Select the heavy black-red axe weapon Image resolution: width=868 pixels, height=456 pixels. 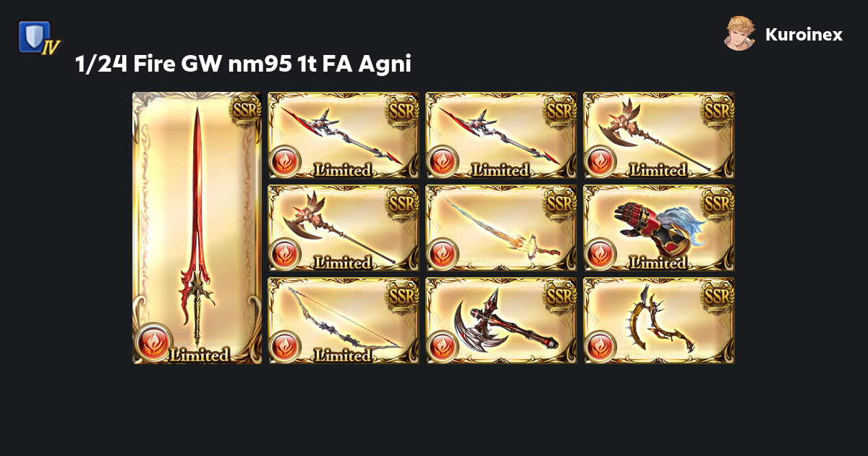click(x=501, y=321)
